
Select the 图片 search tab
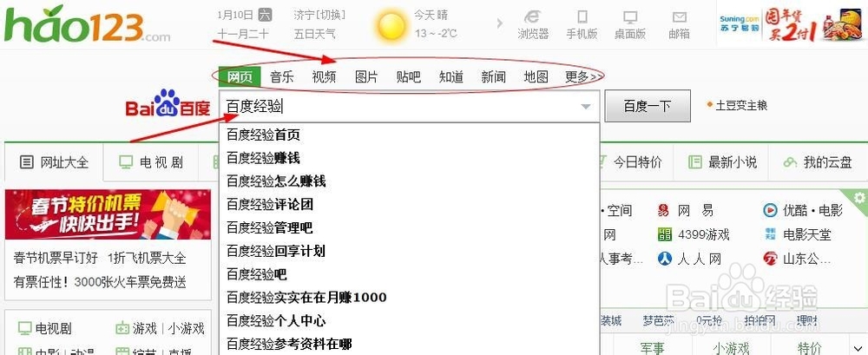click(x=366, y=77)
